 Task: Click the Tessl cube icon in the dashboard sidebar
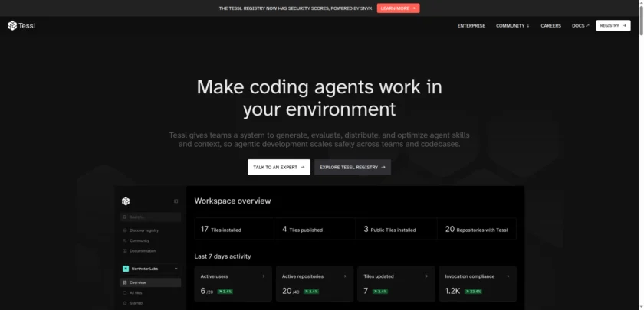pos(126,201)
